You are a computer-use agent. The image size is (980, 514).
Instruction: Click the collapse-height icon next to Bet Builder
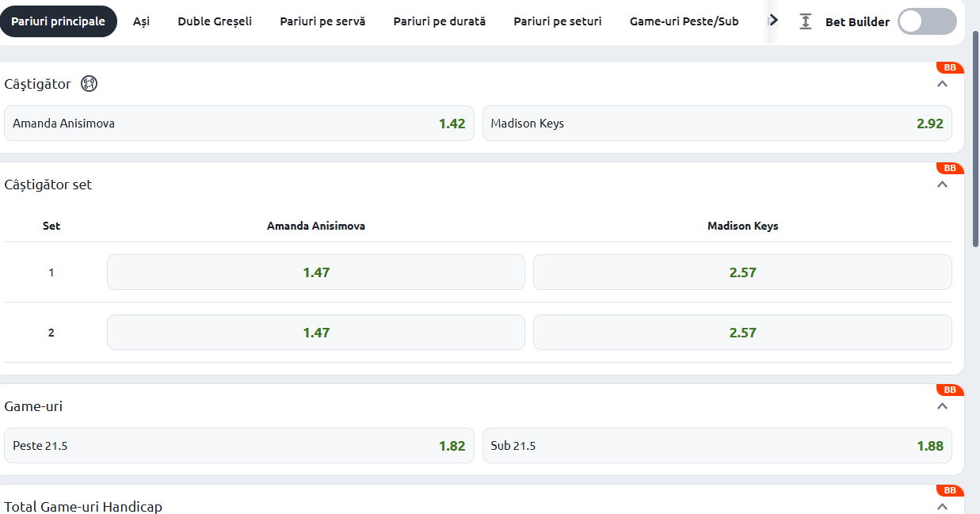806,22
